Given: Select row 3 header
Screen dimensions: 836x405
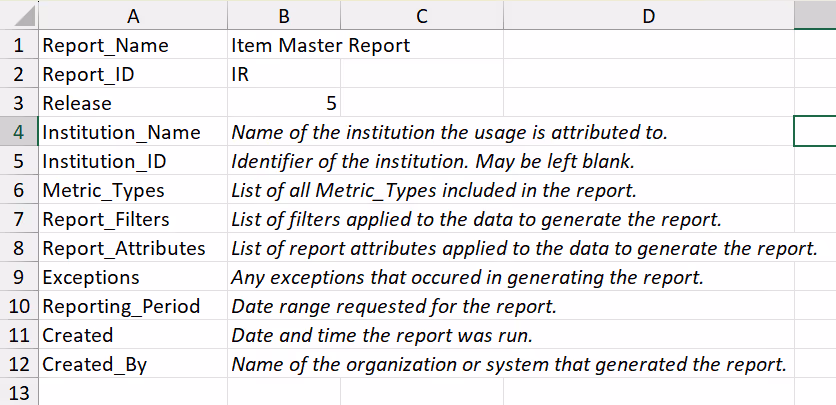Looking at the screenshot, I should [19, 102].
